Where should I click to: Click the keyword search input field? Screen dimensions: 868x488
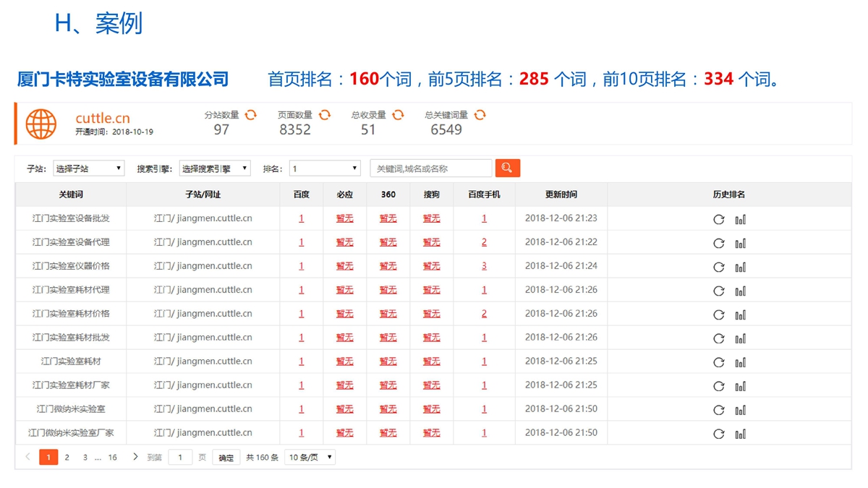[431, 168]
